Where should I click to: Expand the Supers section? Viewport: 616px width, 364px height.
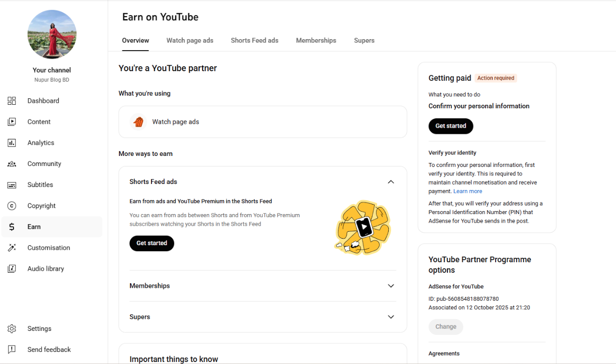(x=391, y=316)
